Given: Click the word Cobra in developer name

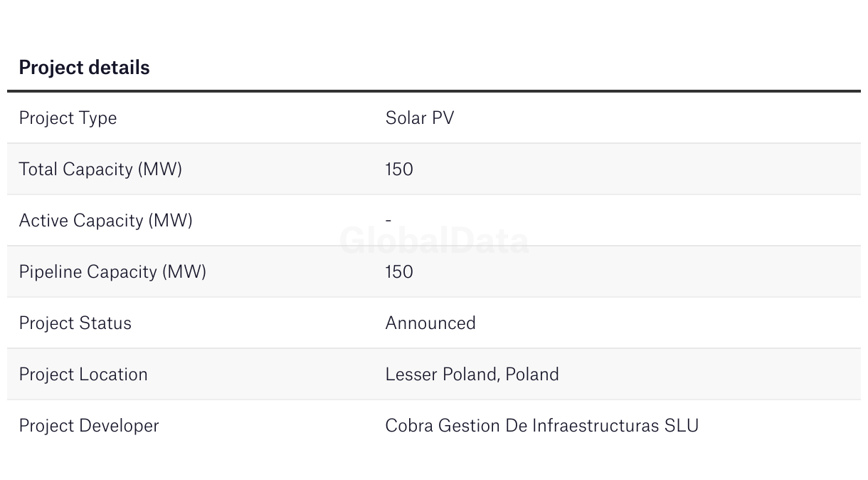Looking at the screenshot, I should click(409, 426).
